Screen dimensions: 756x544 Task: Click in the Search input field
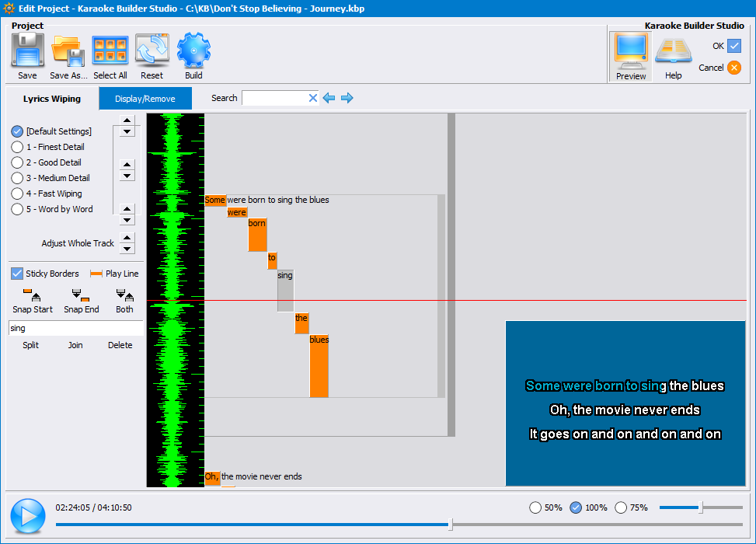tap(275, 98)
